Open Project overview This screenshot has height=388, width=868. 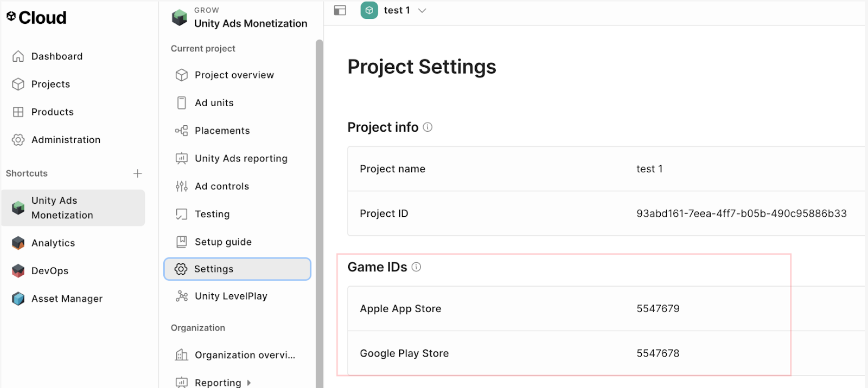234,75
